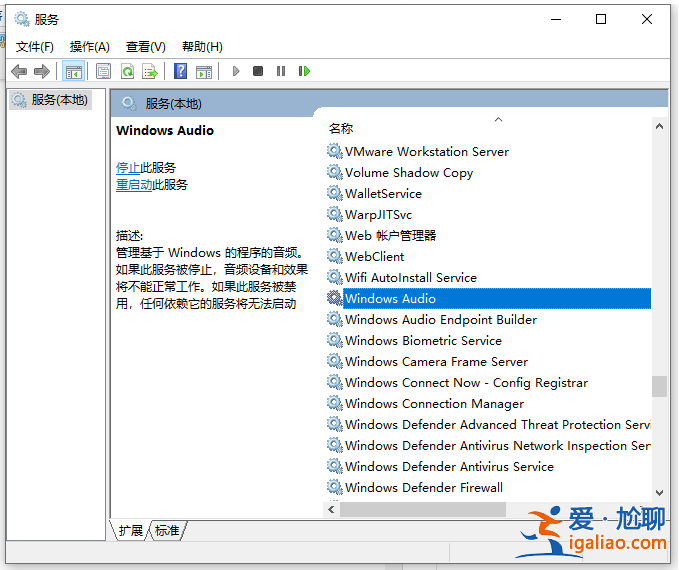Click the Back arrow toolbar icon
Viewport: 679px width, 570px height.
coord(19,71)
